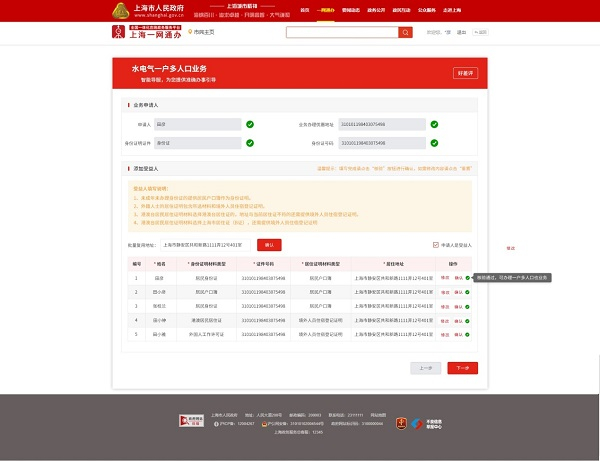
Task: Click 修改 link in row 3
Action: pyautogui.click(x=445, y=307)
